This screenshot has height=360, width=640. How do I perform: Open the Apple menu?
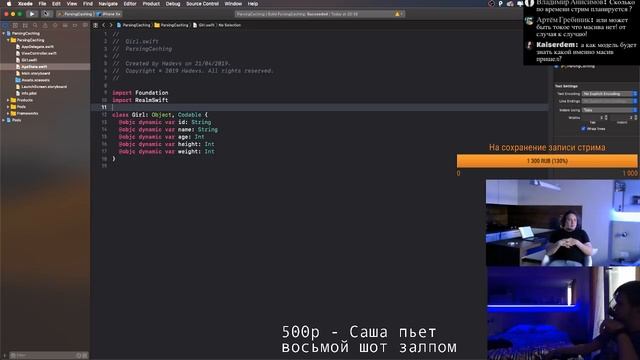(9, 4)
